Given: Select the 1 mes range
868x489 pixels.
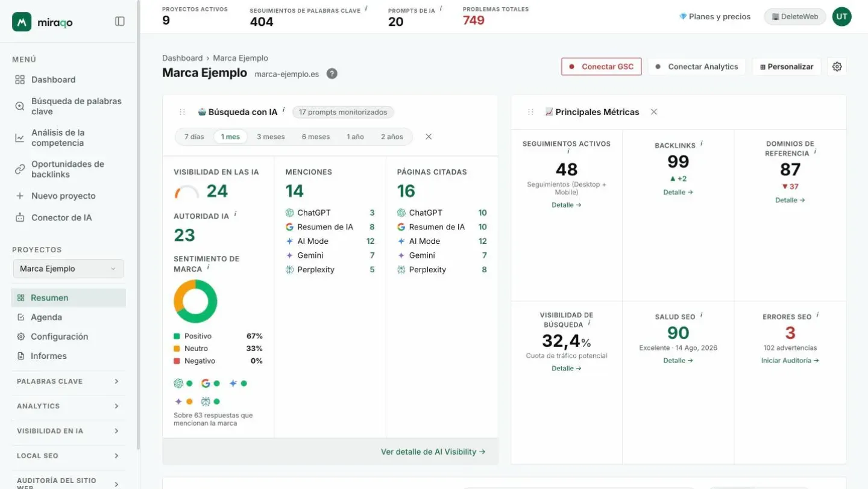Looking at the screenshot, I should click(x=230, y=137).
